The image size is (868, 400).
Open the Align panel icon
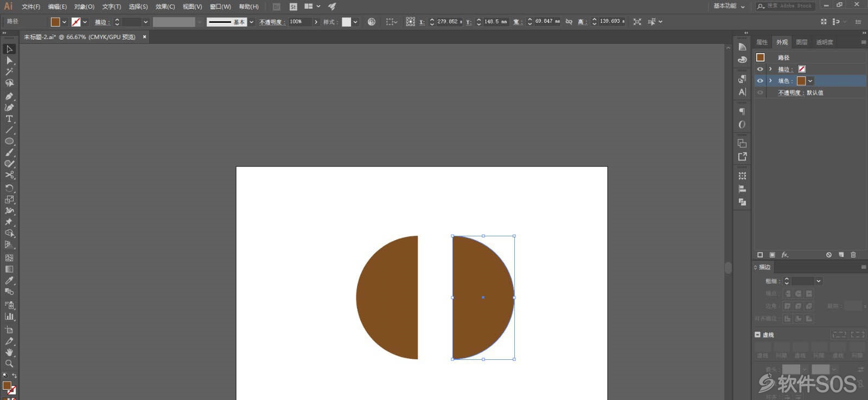tap(742, 189)
